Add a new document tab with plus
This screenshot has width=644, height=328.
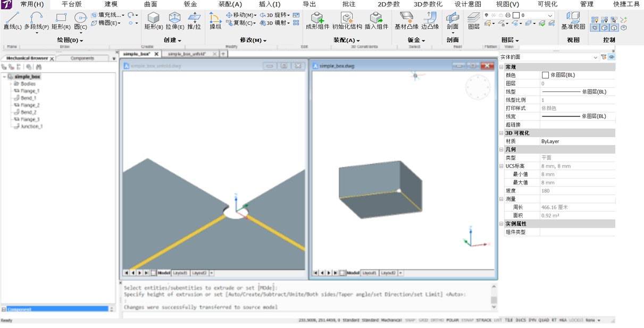pyautogui.click(x=223, y=54)
